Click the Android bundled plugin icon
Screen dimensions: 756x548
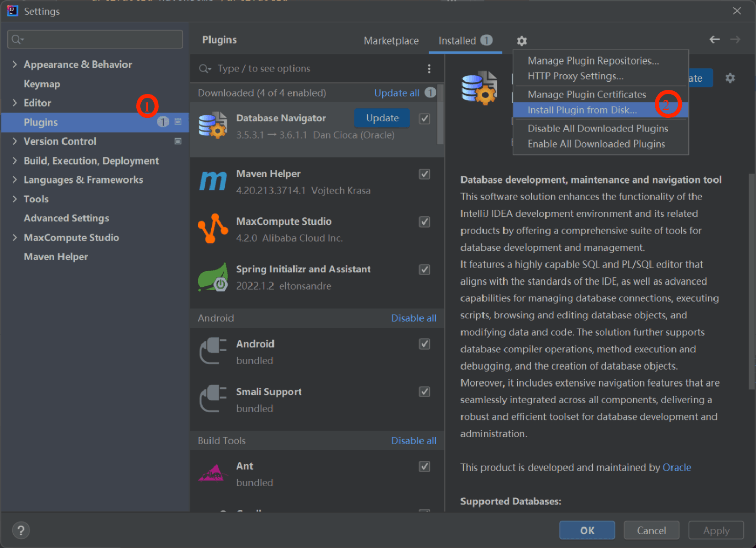pos(213,351)
